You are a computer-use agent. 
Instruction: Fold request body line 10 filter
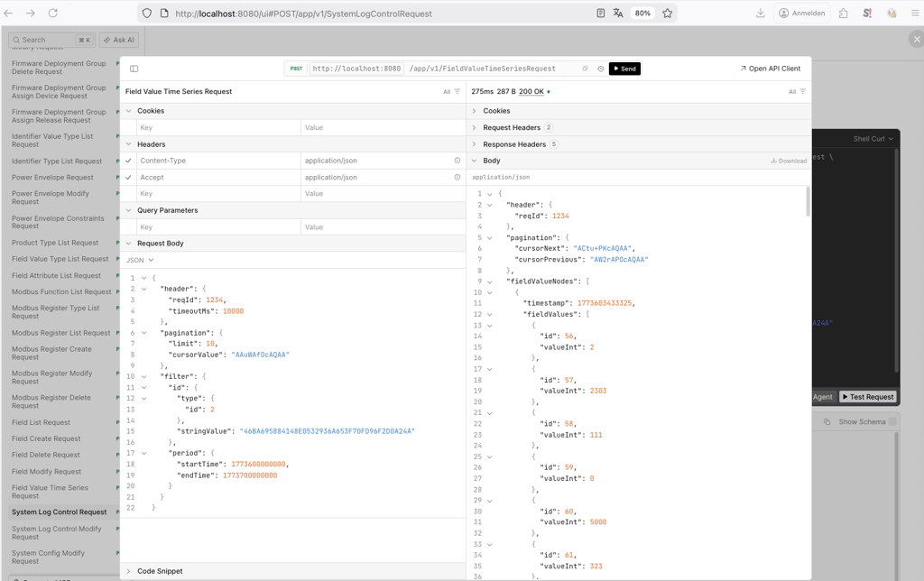pos(143,376)
